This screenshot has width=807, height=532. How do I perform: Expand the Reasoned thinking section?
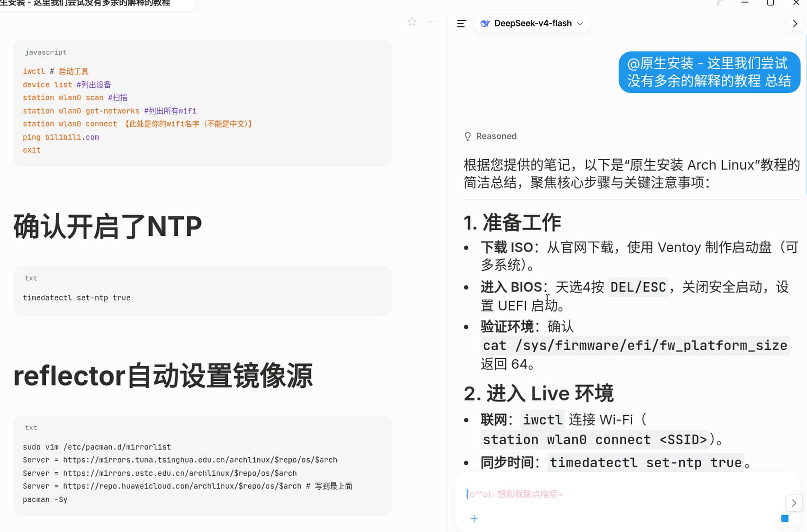tap(496, 136)
